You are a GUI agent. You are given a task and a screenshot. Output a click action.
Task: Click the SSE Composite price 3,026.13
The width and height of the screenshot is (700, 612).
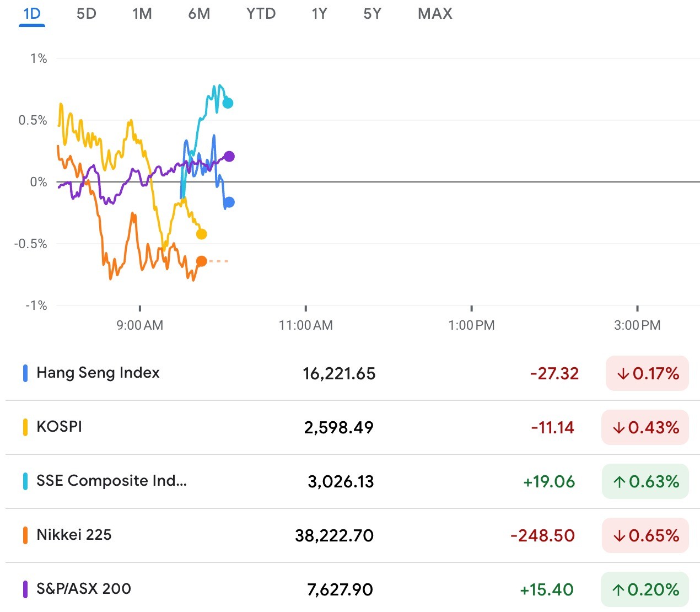341,482
